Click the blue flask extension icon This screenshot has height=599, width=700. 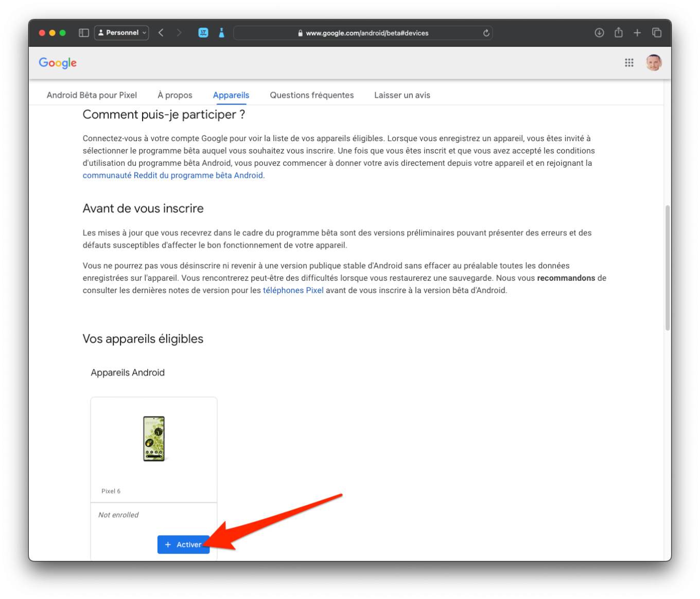click(221, 33)
